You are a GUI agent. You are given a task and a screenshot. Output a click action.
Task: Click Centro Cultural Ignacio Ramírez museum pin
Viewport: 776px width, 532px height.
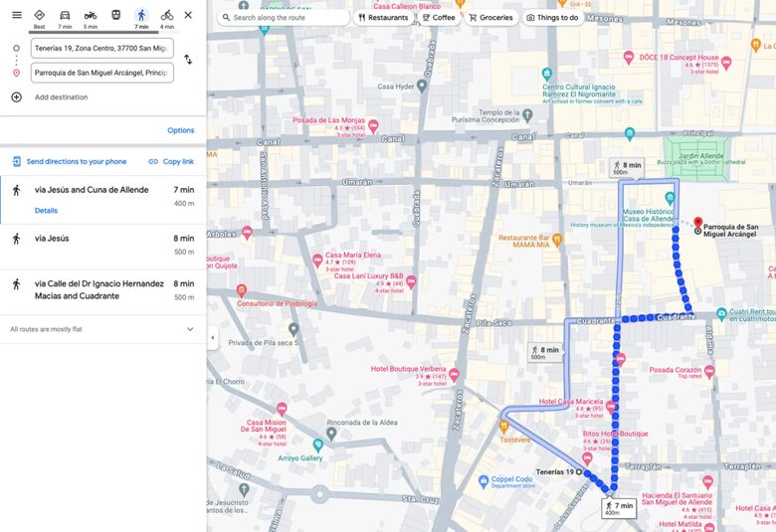(x=547, y=75)
